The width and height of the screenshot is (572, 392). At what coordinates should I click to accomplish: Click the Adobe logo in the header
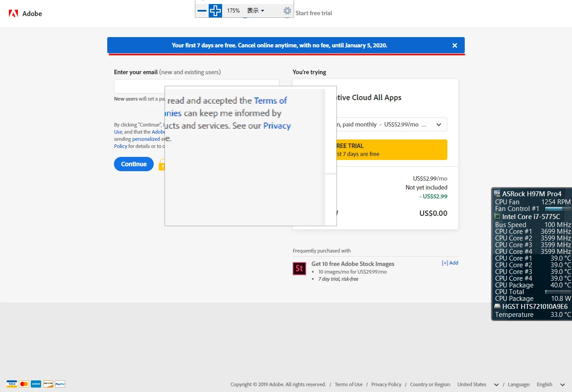coord(25,13)
